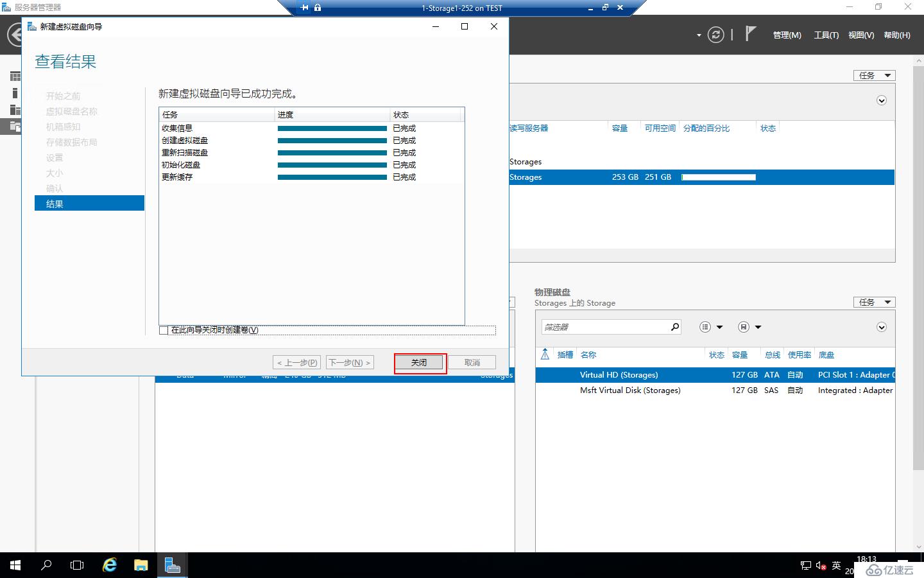Select the 结果 wizard step
This screenshot has width=924, height=578.
pyautogui.click(x=89, y=204)
